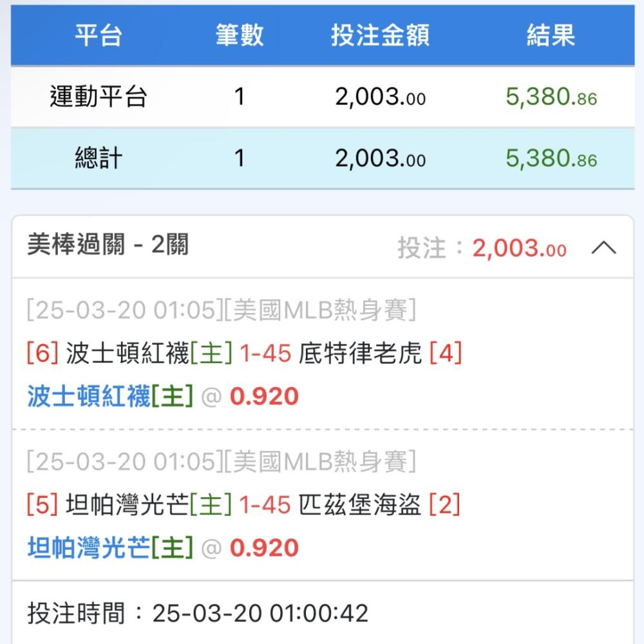The image size is (644, 644).
Task: Click the red 投注 amount in card header
Action: pos(519,249)
